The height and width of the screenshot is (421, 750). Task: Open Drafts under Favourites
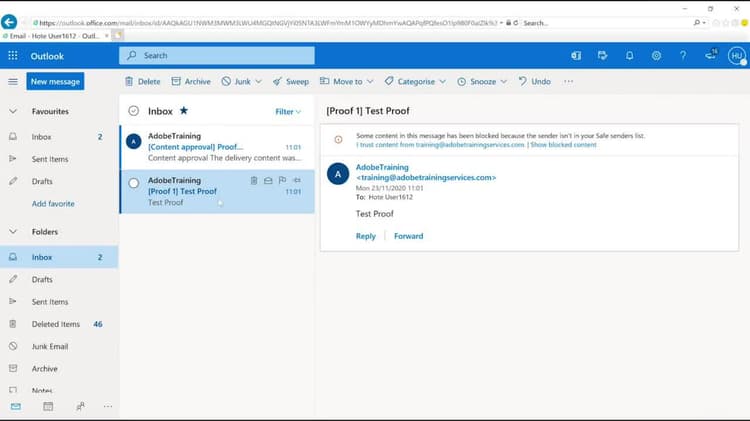[59, 181]
